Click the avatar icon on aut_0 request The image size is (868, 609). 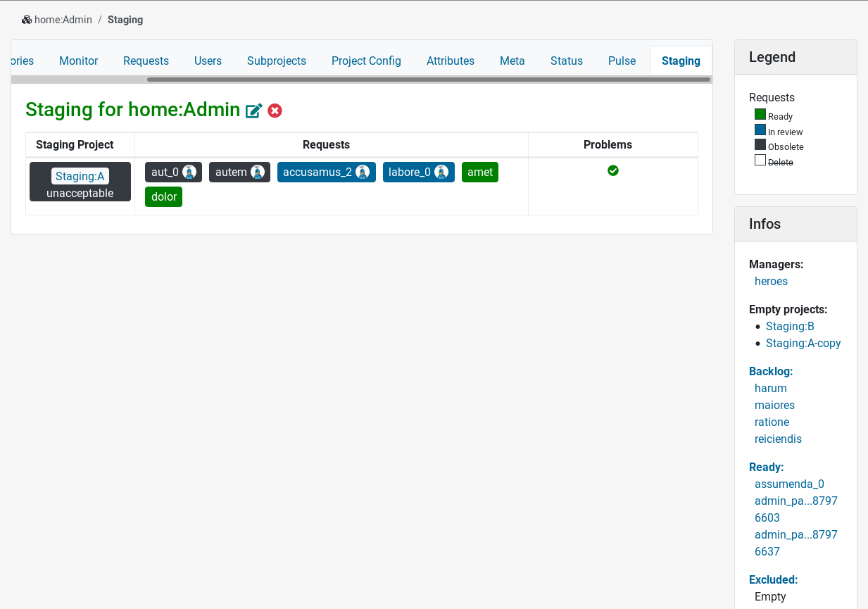(x=189, y=172)
